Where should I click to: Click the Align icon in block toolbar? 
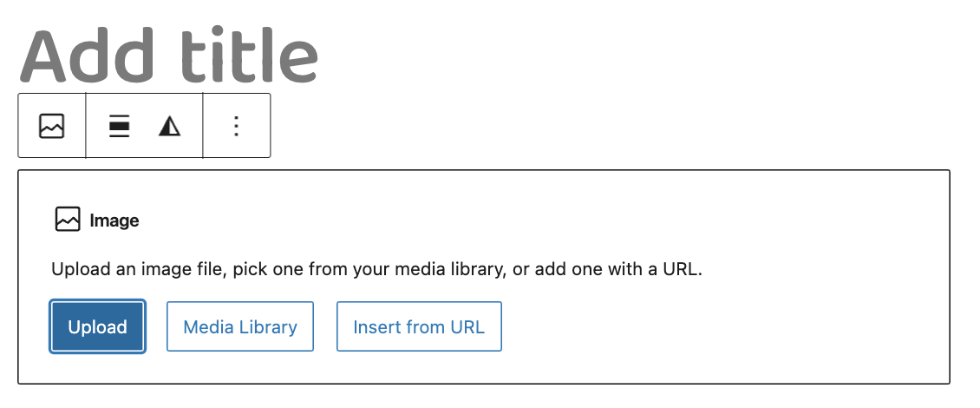click(x=120, y=126)
